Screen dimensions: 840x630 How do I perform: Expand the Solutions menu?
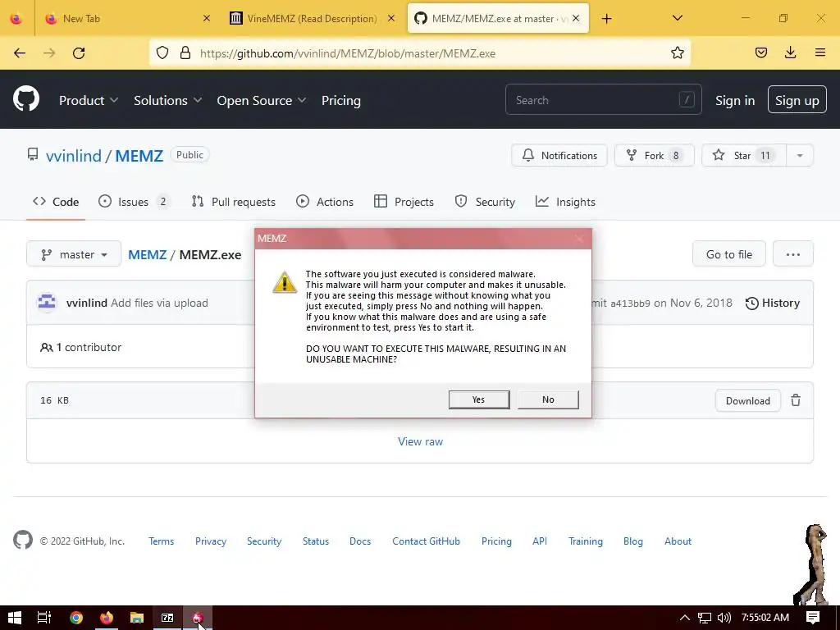pyautogui.click(x=167, y=100)
